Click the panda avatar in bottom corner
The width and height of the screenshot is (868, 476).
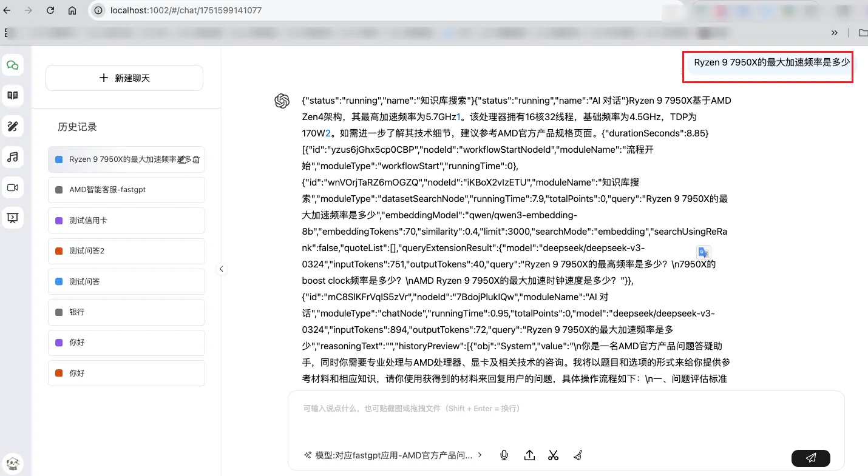(13, 463)
